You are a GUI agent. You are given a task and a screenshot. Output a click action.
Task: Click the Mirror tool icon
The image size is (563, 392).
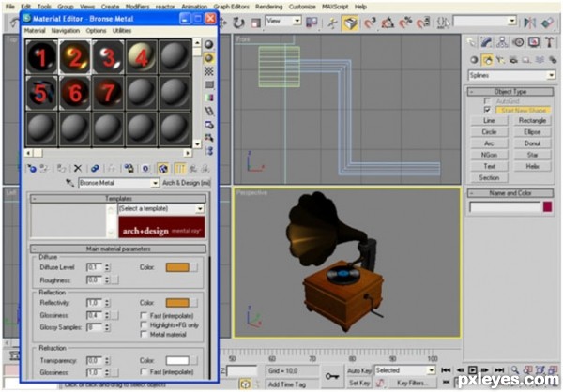[x=529, y=23]
